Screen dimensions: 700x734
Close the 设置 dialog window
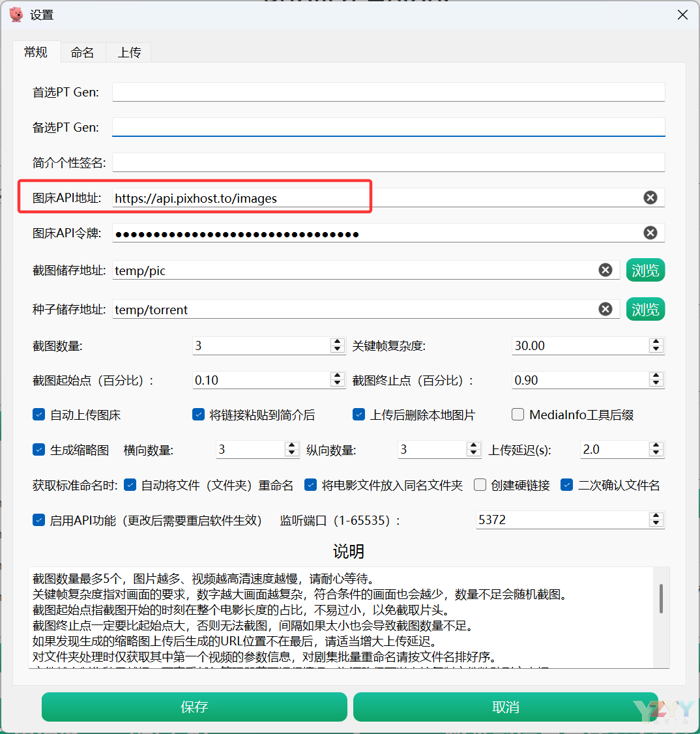click(x=682, y=15)
